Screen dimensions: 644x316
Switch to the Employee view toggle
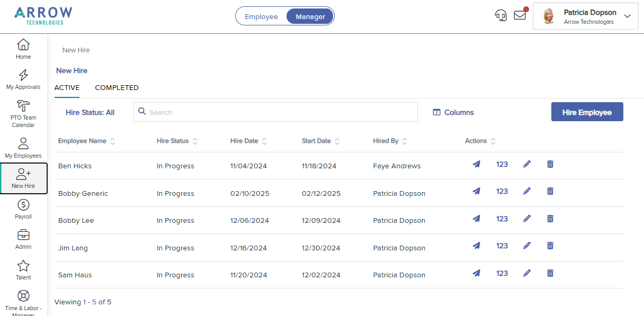tap(262, 16)
